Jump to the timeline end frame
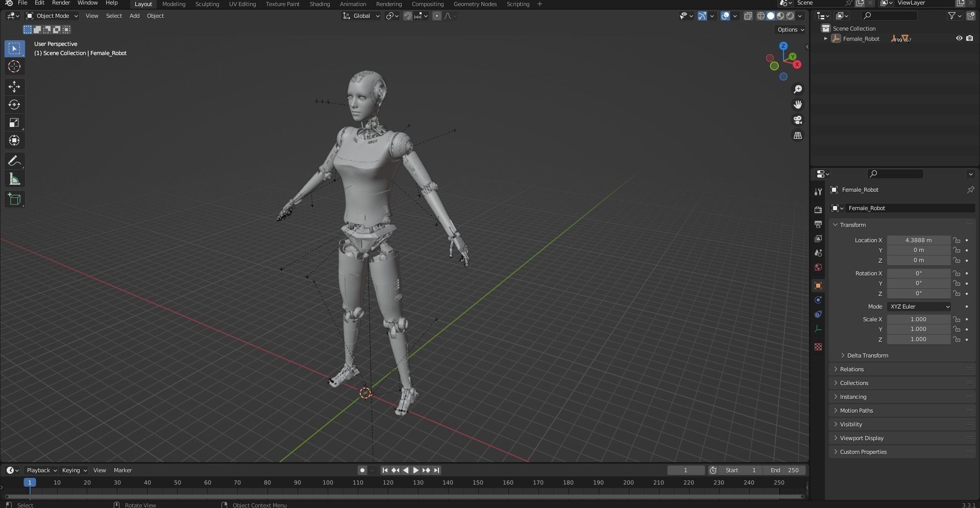This screenshot has height=508, width=980. coord(436,470)
